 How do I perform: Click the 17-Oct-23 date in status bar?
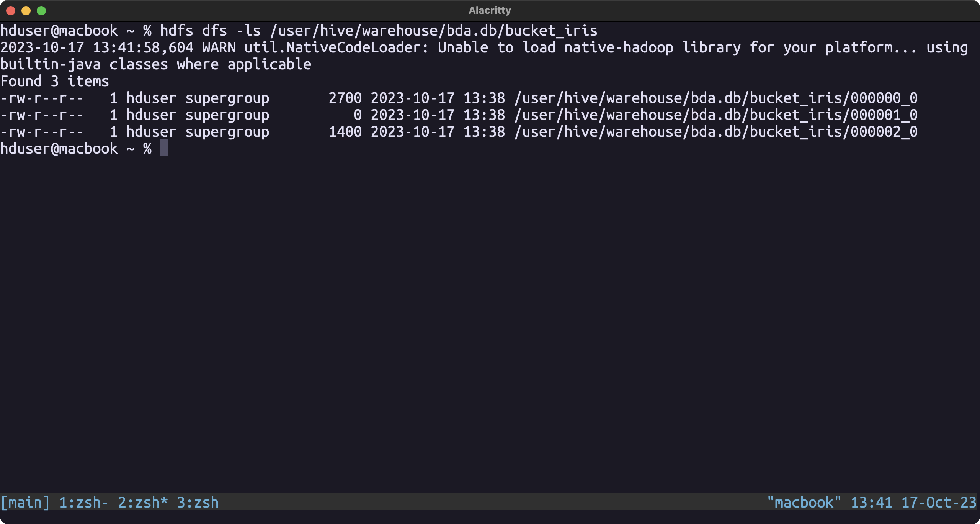pyautogui.click(x=939, y=503)
